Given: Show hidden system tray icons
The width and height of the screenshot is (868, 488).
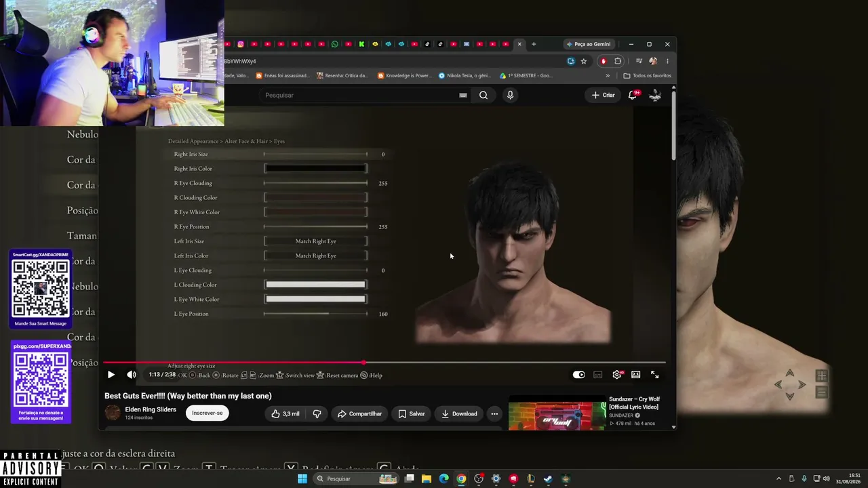Looking at the screenshot, I should point(778,479).
